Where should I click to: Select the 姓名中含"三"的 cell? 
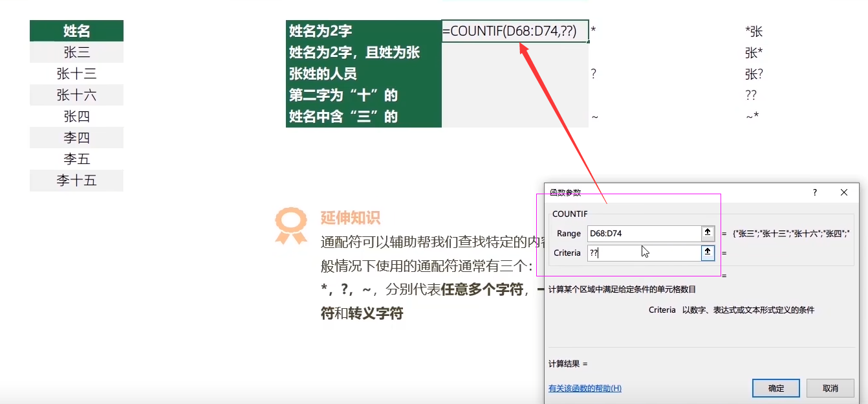(363, 117)
